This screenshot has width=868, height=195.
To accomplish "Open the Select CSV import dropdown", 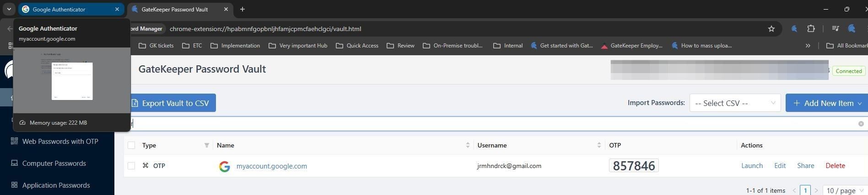I will click(735, 103).
